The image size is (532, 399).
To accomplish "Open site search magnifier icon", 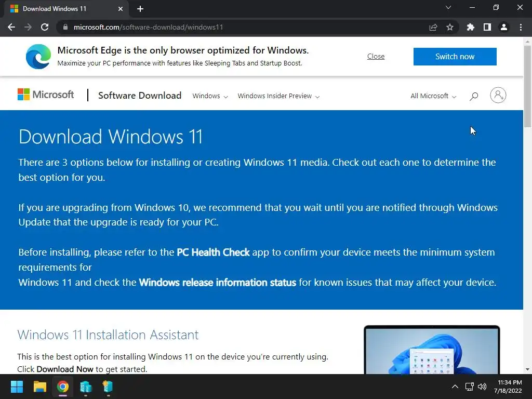I will click(474, 96).
